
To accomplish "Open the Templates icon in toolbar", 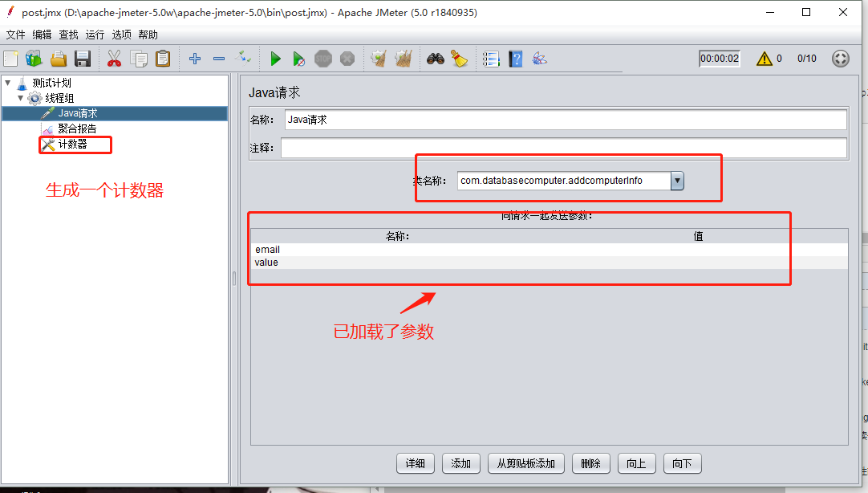I will coord(34,59).
